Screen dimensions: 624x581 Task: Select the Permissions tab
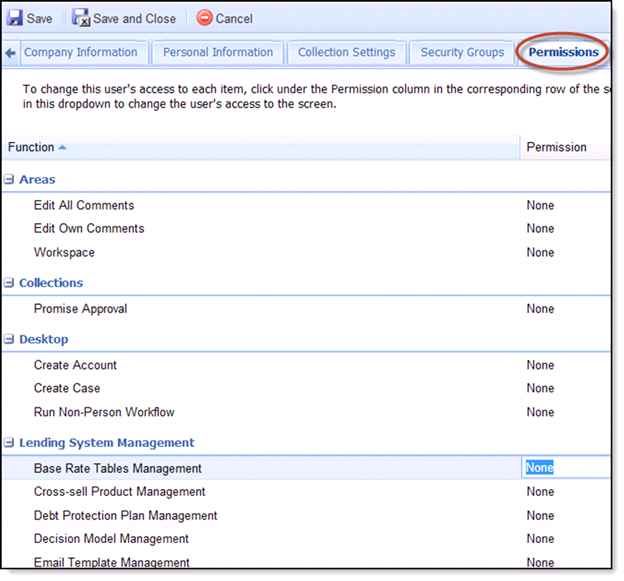563,52
